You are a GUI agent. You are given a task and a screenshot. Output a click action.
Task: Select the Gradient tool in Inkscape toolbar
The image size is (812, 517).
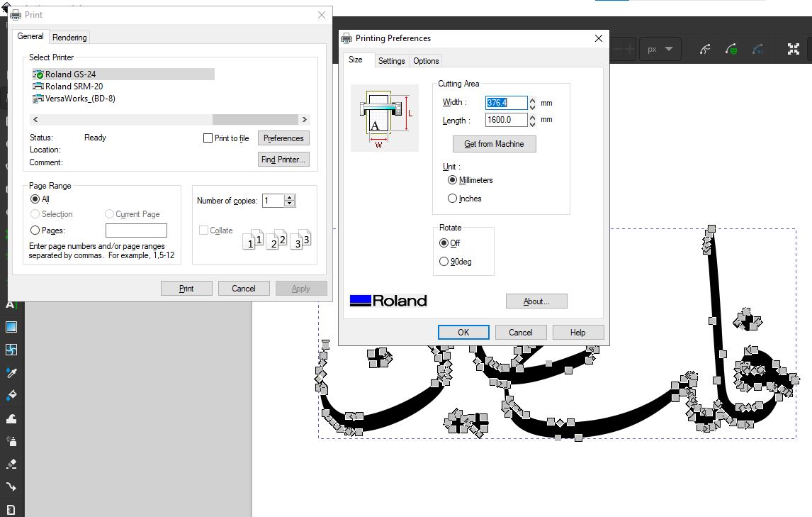pos(11,327)
